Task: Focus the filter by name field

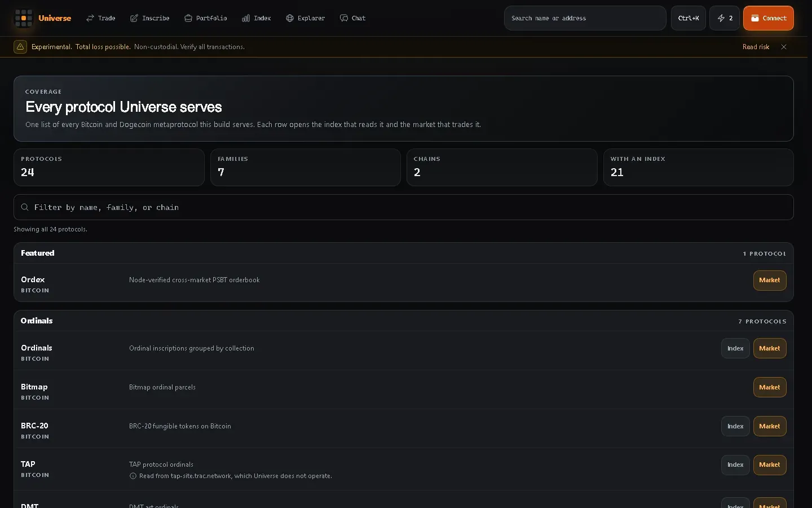Action: pyautogui.click(x=404, y=207)
